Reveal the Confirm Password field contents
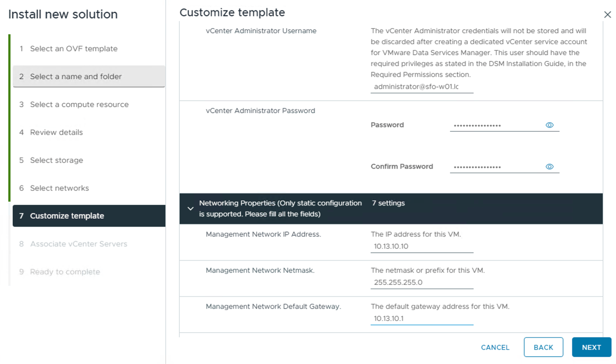This screenshot has width=616, height=364. coord(549,167)
